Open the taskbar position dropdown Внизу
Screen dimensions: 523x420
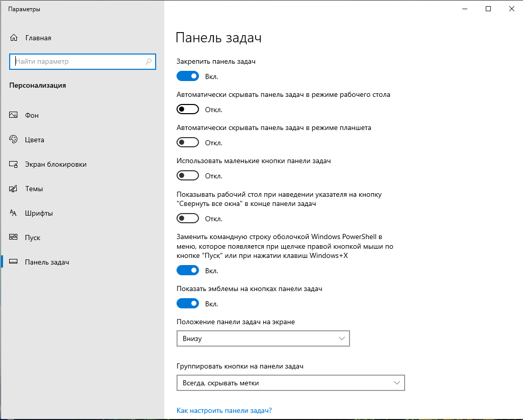coord(263,338)
